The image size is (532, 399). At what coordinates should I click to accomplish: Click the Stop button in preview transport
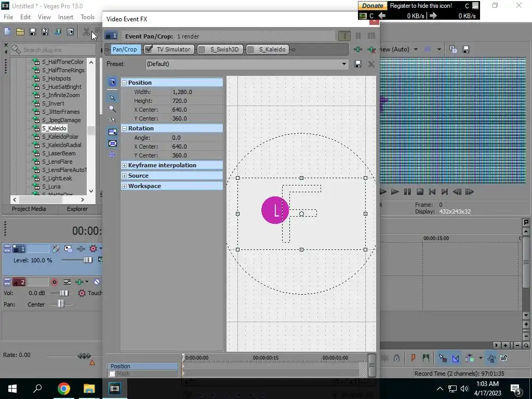point(420,192)
